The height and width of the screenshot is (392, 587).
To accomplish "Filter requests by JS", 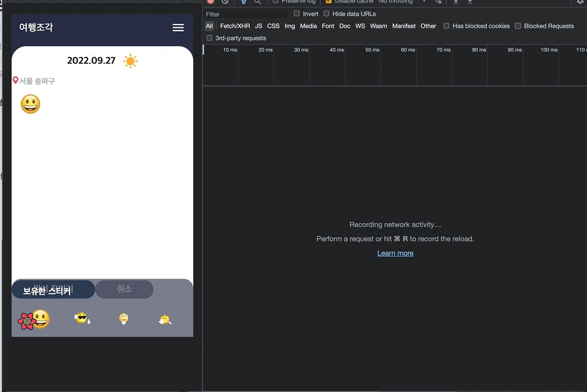I will [259, 26].
